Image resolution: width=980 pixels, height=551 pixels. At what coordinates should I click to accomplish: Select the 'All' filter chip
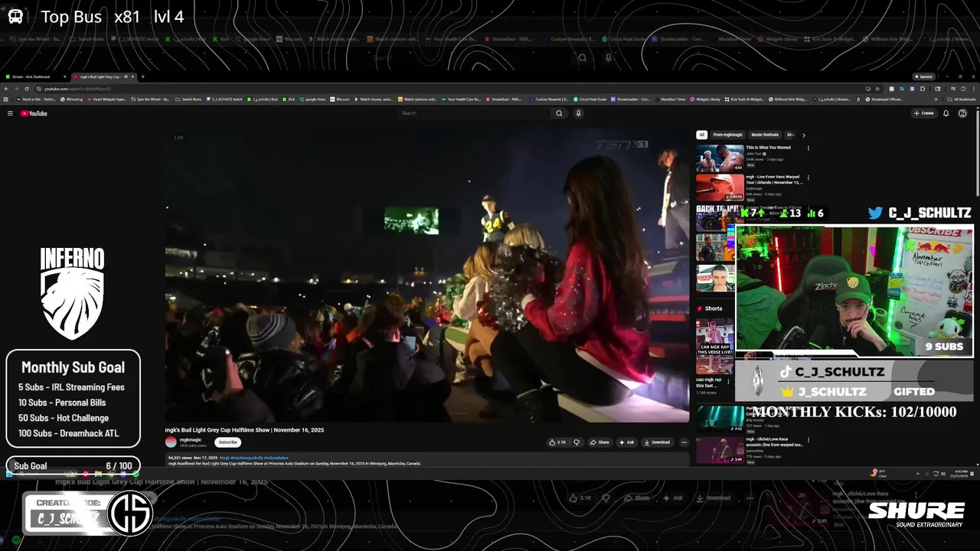coord(701,135)
